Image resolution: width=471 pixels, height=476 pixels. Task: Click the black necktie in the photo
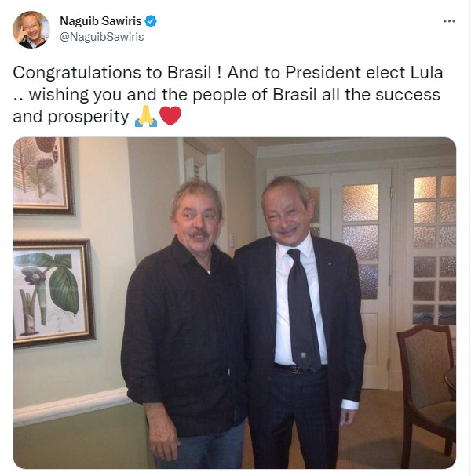[303, 310]
